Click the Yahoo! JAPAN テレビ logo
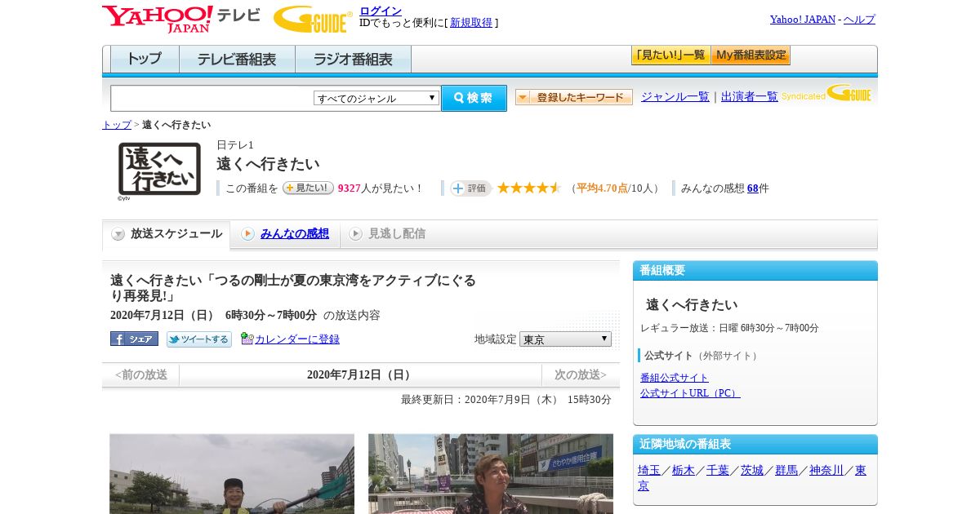The image size is (980, 514). tap(181, 19)
